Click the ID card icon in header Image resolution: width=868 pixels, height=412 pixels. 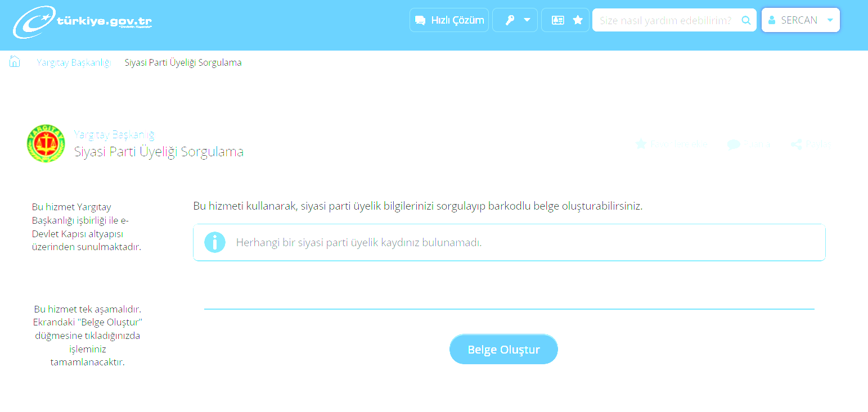click(557, 20)
